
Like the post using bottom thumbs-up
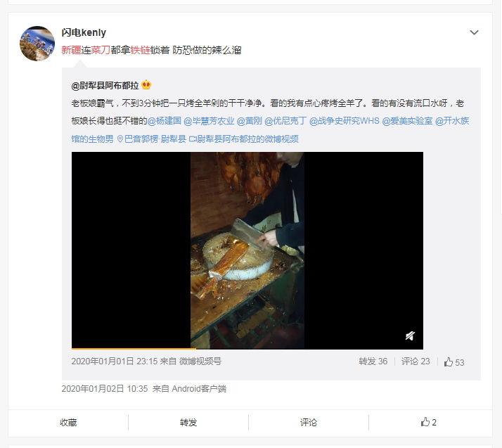(429, 422)
